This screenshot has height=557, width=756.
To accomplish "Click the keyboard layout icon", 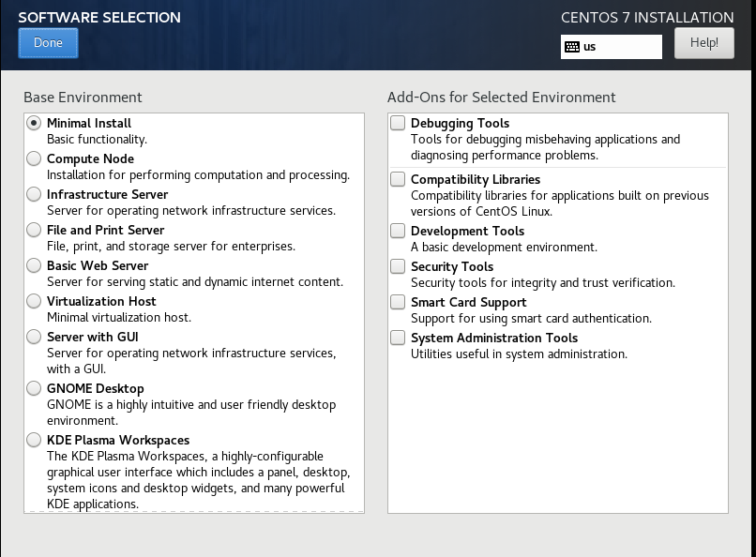I will (x=572, y=46).
